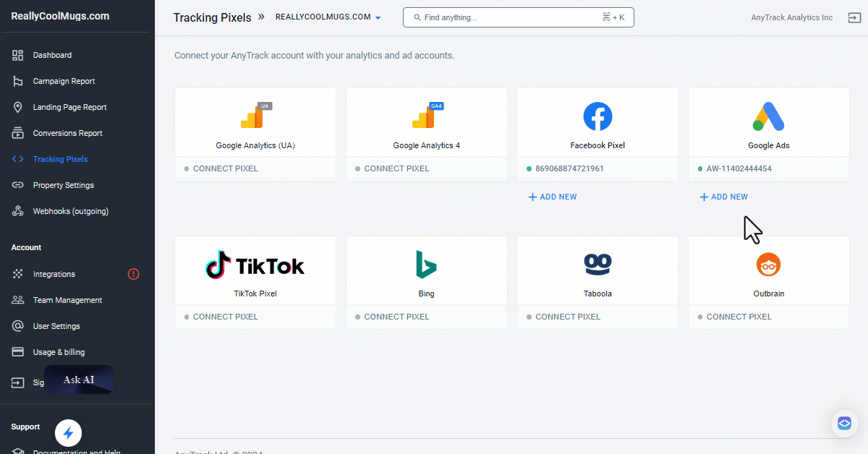Click the Outbrain card title
The height and width of the screenshot is (454, 868).
[769, 294]
